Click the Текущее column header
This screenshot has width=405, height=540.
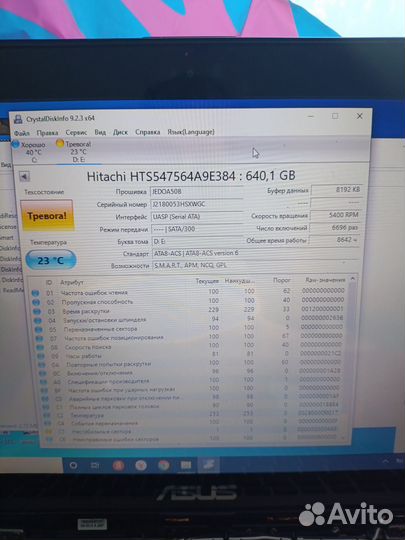point(207,281)
